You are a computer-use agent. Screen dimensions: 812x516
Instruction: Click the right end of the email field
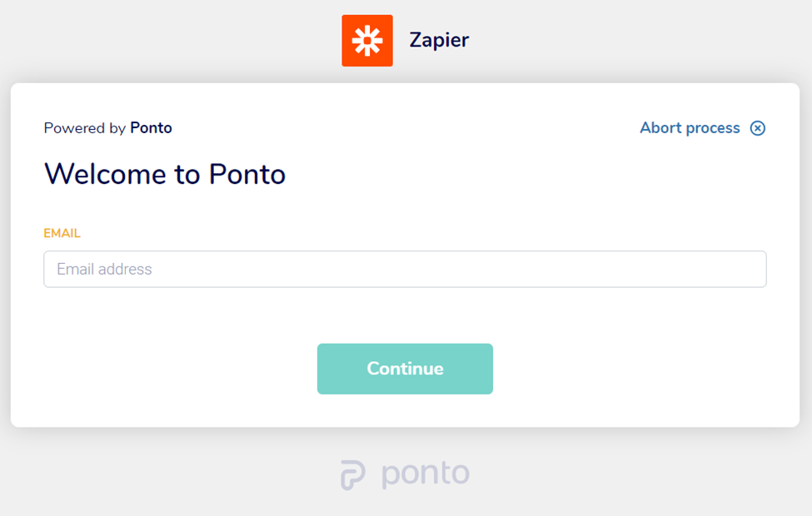coord(750,270)
